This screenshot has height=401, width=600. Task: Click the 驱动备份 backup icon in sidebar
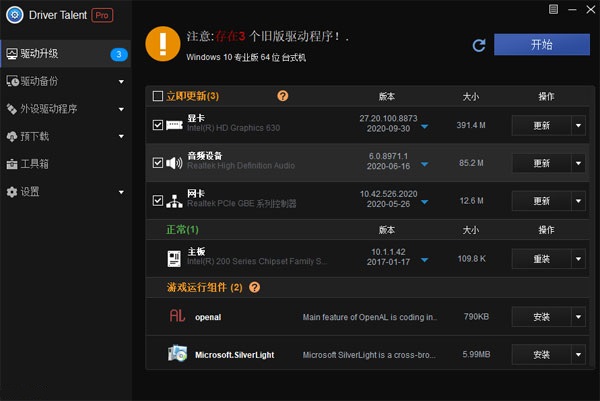tap(12, 81)
